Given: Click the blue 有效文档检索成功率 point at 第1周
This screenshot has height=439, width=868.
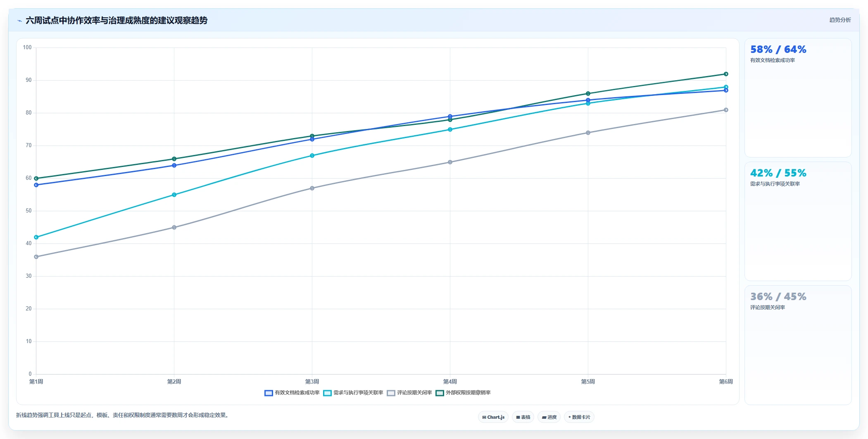Looking at the screenshot, I should coord(36,185).
